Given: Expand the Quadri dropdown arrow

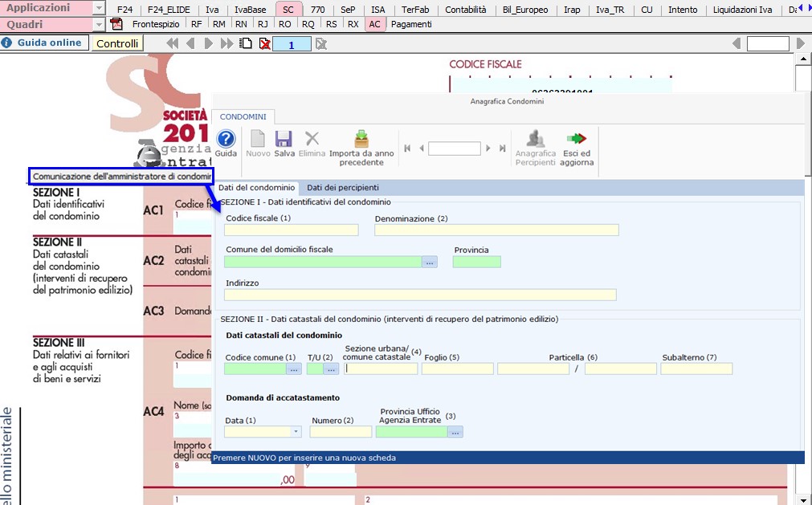Looking at the screenshot, I should point(99,25).
